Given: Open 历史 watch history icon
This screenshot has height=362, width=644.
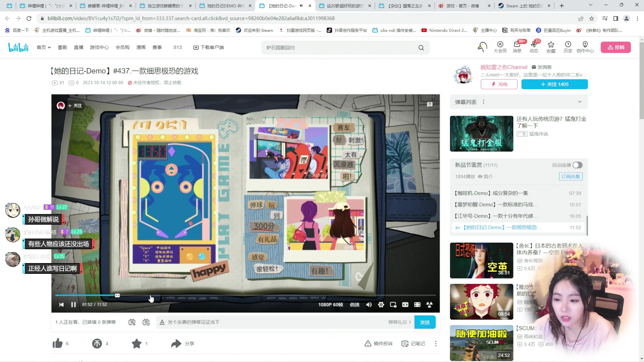Looking at the screenshot, I should 568,47.
